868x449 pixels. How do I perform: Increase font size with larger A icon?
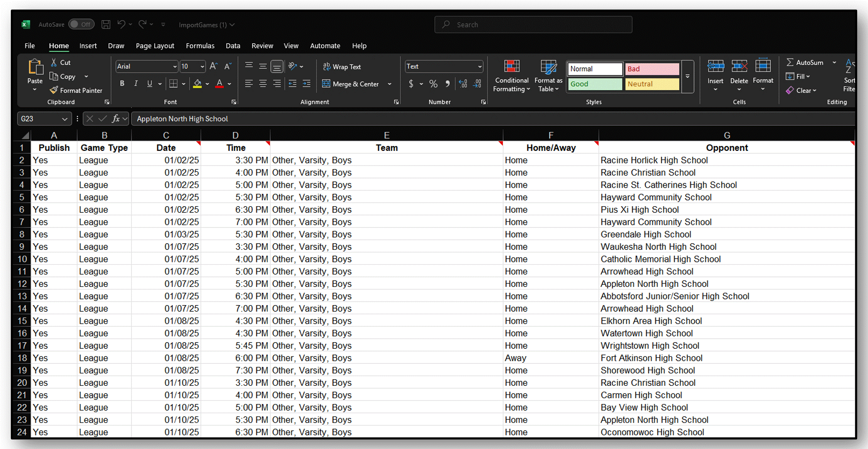coord(213,66)
